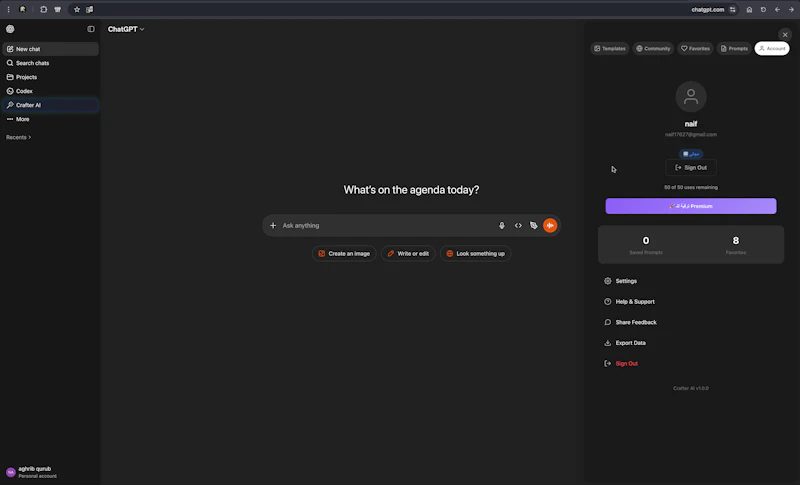Click the user avatar placeholder
This screenshot has height=485, width=800.
click(691, 96)
